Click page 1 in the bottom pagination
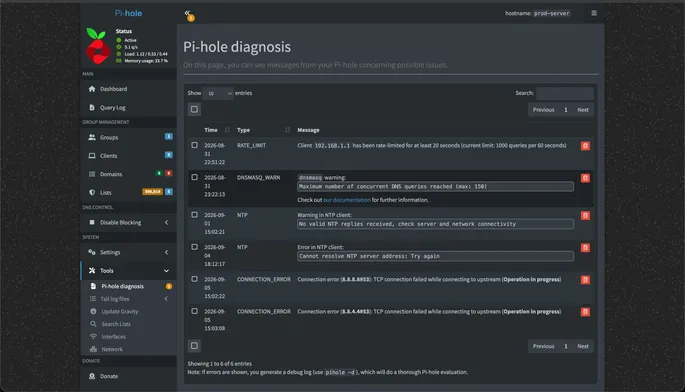This screenshot has height=392, width=685. (566, 346)
